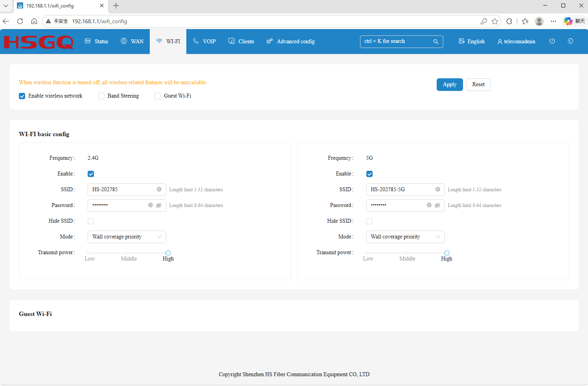Refresh the browser page

tap(20, 21)
